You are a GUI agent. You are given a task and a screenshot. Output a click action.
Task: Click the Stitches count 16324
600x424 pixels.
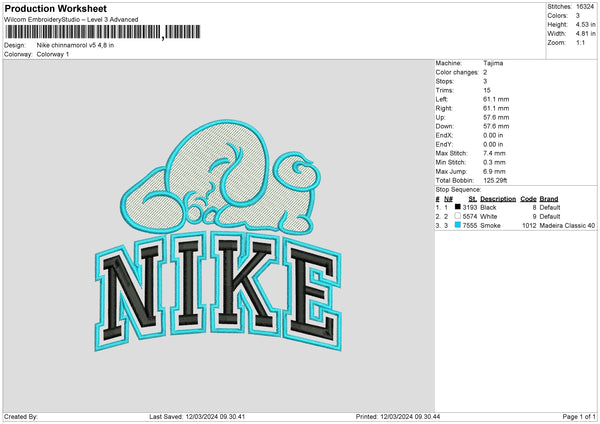click(585, 7)
